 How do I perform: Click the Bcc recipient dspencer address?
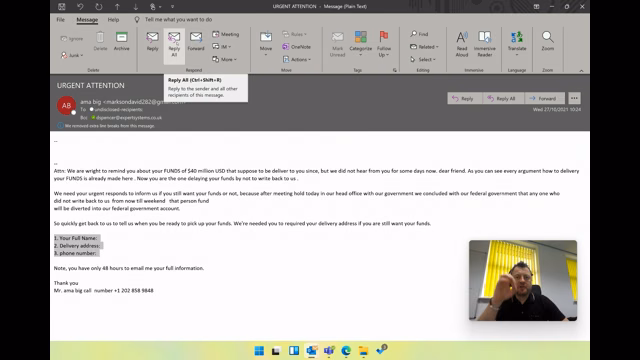[x=129, y=118]
